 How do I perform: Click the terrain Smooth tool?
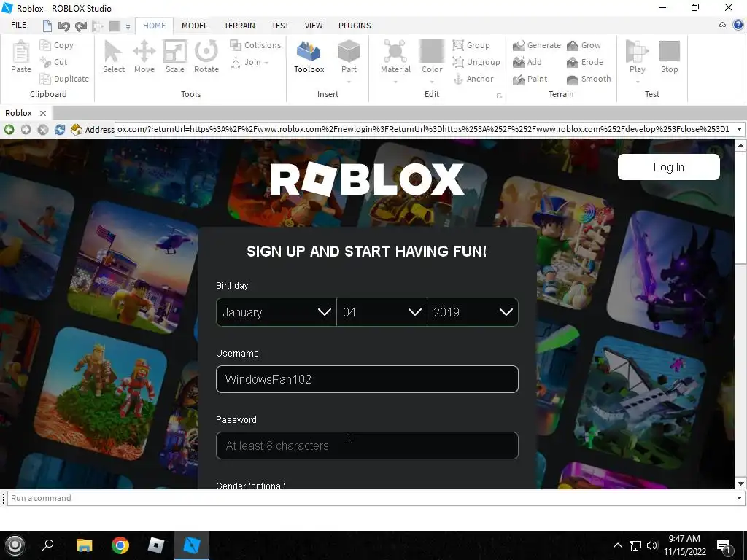pos(589,79)
